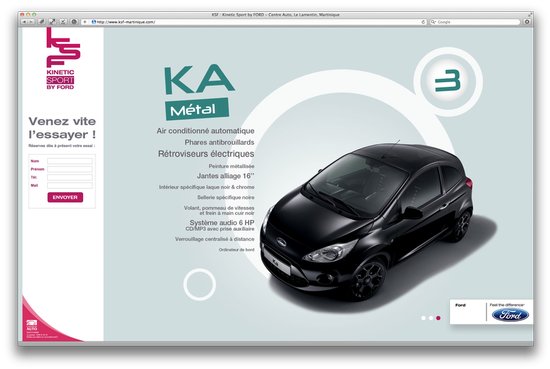Click the KSF Kinetic Sport logo
The height and width of the screenshot is (369, 550).
tap(62, 59)
